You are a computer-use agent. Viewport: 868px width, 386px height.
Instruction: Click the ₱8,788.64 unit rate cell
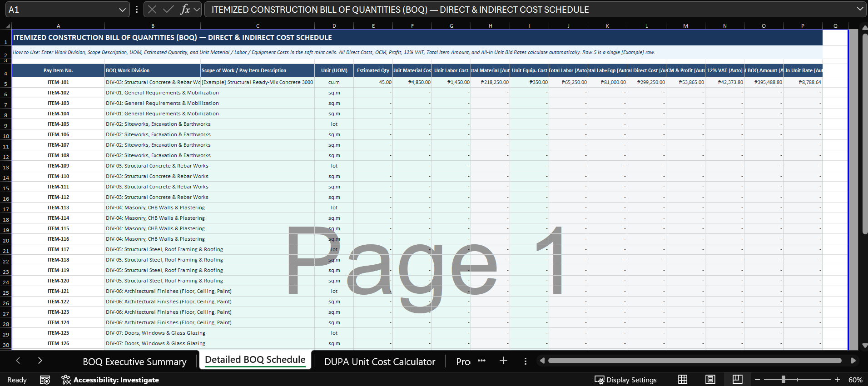[803, 82]
